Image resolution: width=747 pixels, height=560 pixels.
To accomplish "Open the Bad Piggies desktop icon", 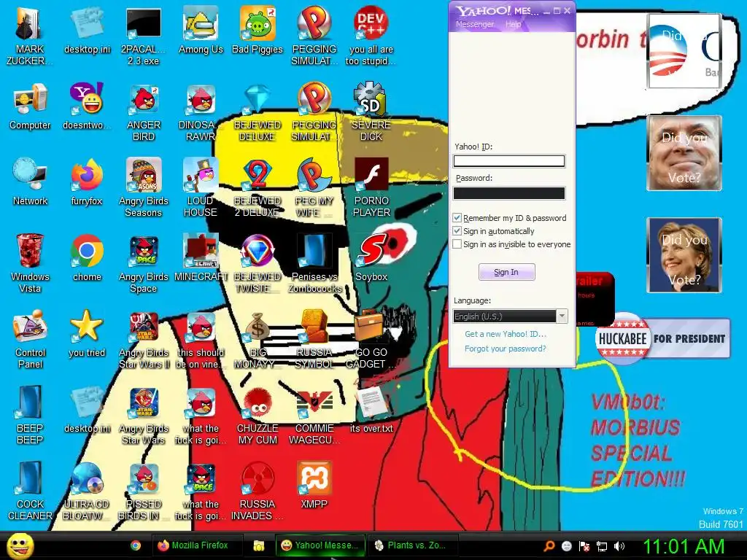I will (x=258, y=29).
